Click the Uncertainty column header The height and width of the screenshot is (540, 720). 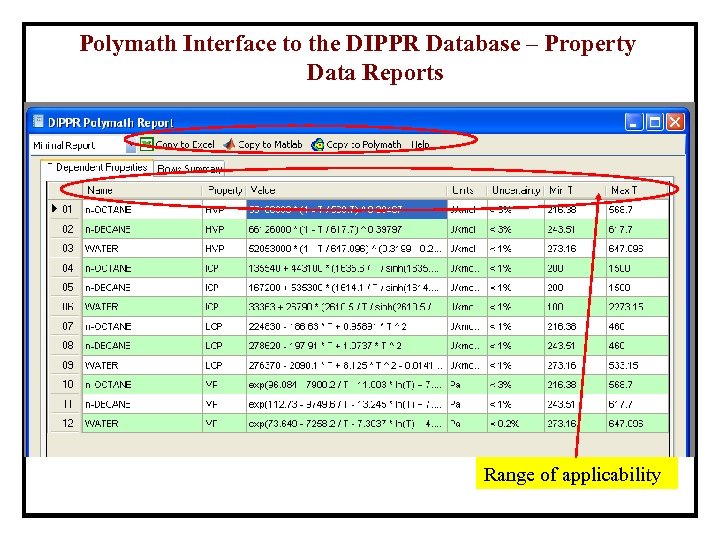click(516, 190)
